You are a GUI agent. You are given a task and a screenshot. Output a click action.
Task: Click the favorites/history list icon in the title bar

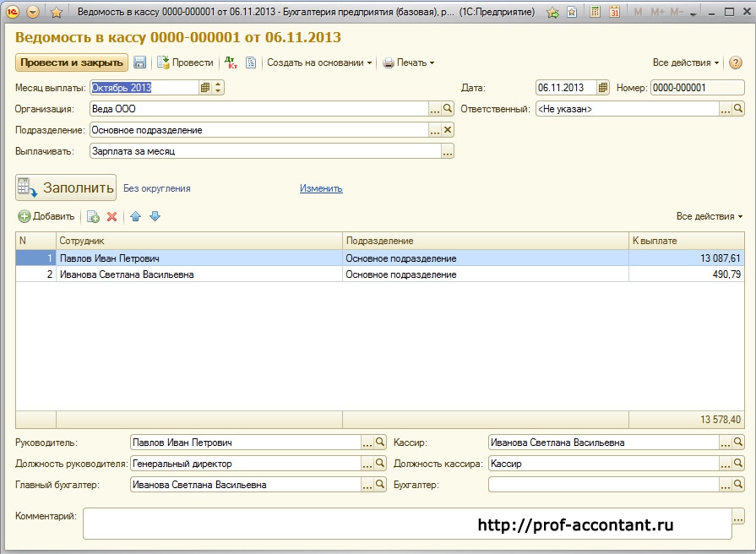[573, 12]
